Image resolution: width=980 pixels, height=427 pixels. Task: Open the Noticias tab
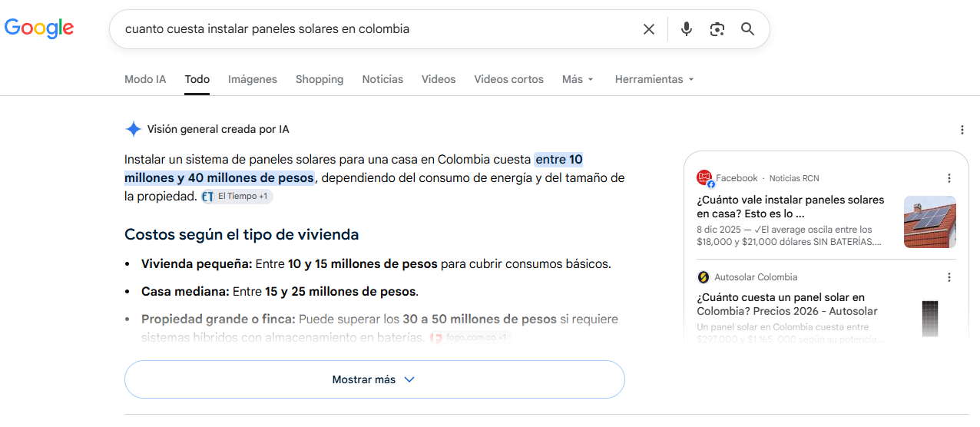[x=382, y=79]
